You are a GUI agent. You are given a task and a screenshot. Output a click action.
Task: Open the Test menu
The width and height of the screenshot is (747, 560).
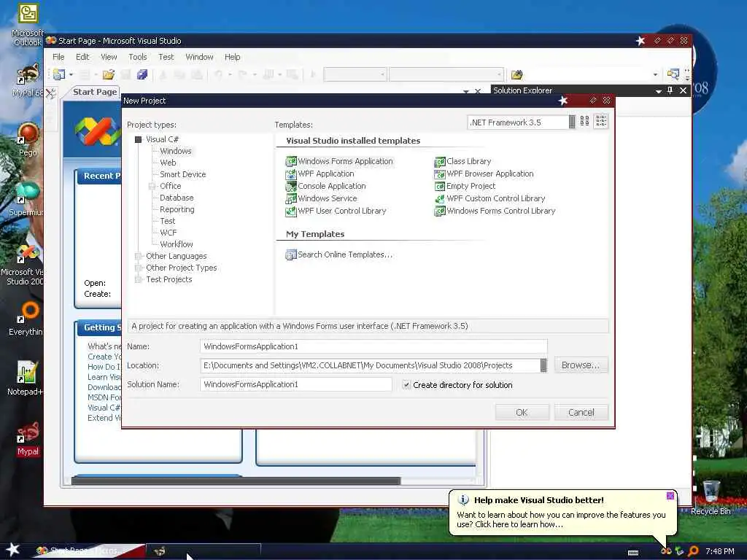[x=166, y=57]
